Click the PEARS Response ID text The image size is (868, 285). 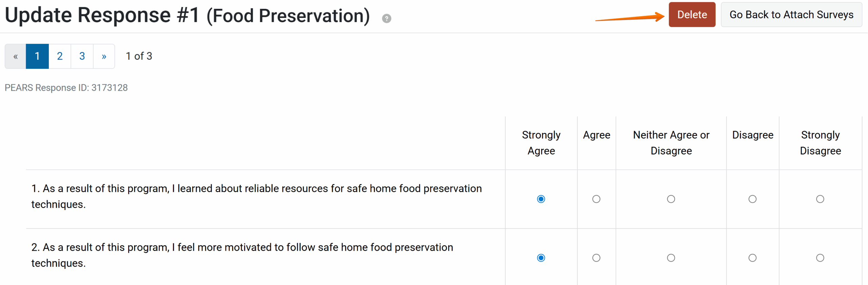click(66, 88)
